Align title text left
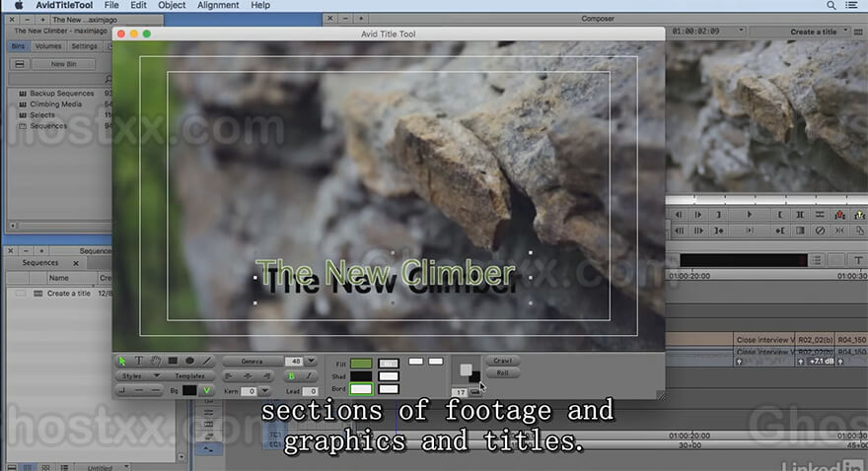The height and width of the screenshot is (471, 868). pos(229,376)
